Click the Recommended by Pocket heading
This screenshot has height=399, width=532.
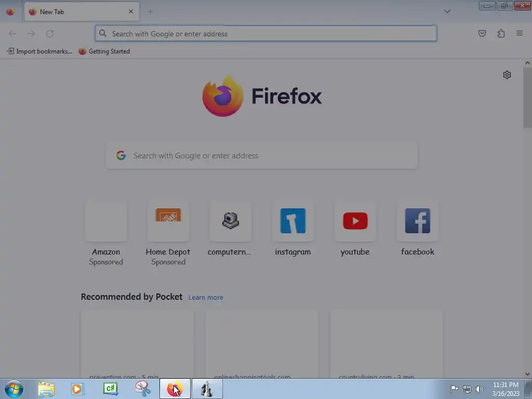click(x=131, y=297)
